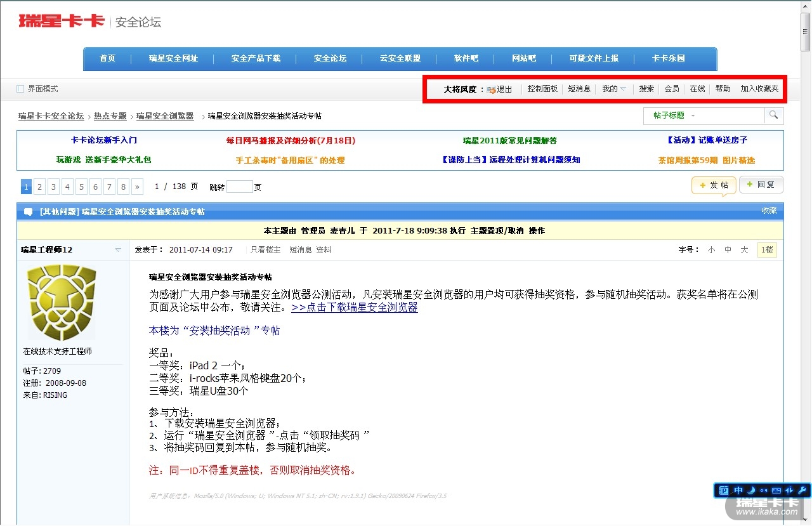The image size is (812, 526).
Task: Go to page 2 in pagination
Action: click(x=39, y=187)
